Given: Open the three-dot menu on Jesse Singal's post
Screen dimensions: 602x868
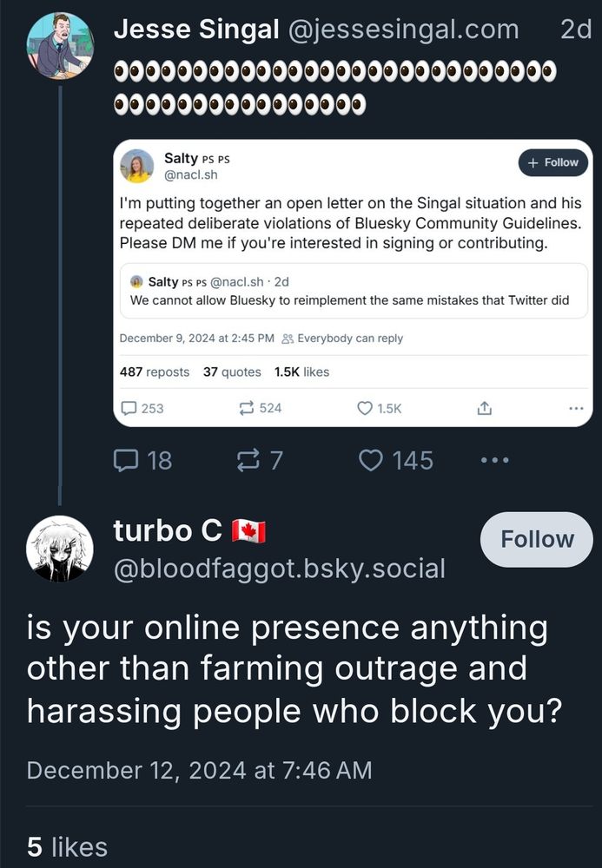Looking at the screenshot, I should coord(494,460).
